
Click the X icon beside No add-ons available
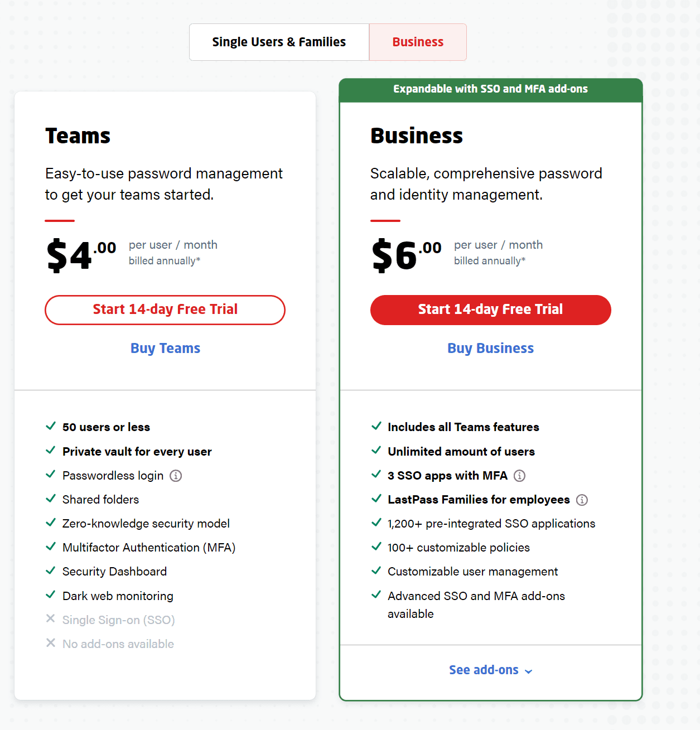click(x=50, y=642)
